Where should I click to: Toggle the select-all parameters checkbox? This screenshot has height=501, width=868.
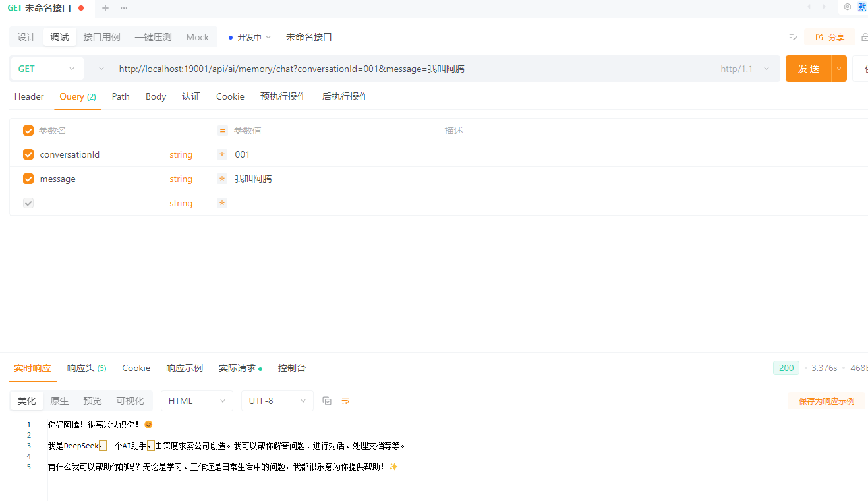[28, 130]
